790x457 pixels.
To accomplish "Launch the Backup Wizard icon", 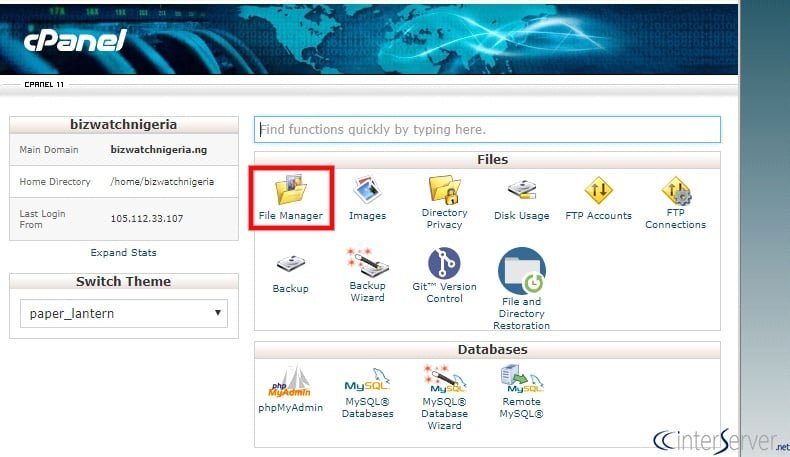I will [367, 264].
